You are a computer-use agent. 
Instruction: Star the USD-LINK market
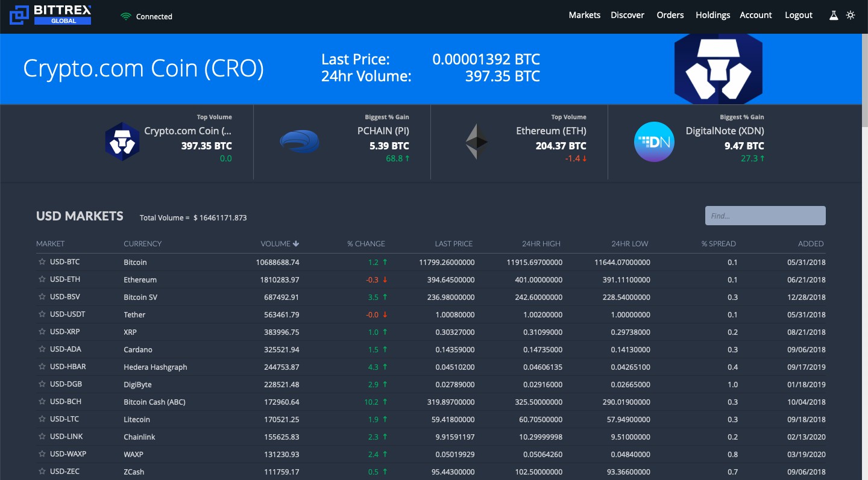click(42, 437)
